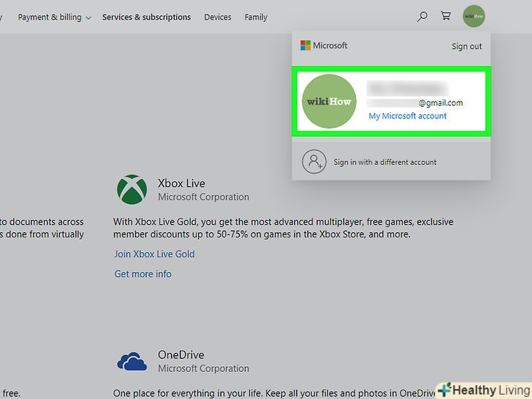The height and width of the screenshot is (399, 532).
Task: Click the OneDrive heading text
Action: (180, 355)
